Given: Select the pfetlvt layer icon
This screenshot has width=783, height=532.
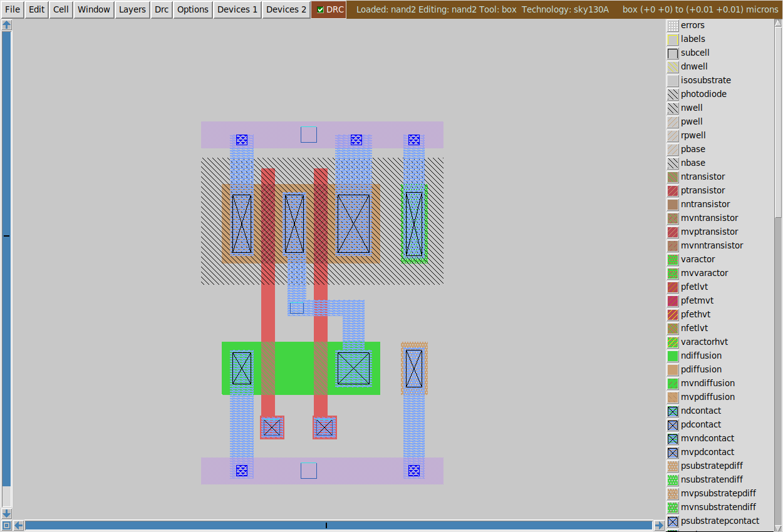Looking at the screenshot, I should coord(673,287).
